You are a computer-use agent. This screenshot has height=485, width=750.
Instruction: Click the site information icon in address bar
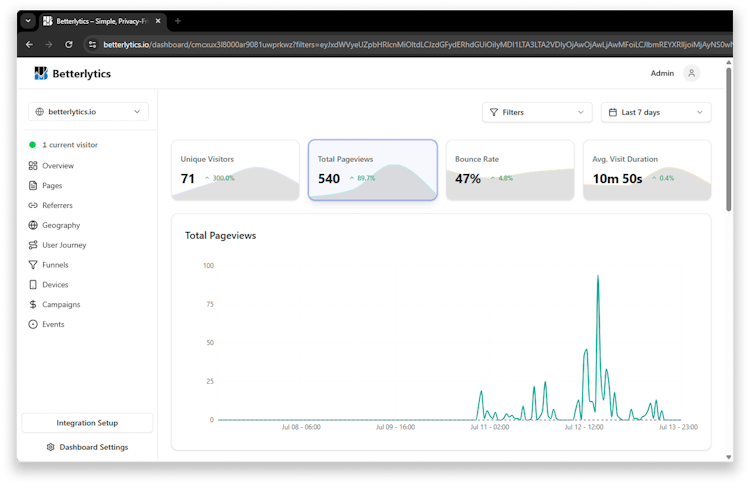92,44
